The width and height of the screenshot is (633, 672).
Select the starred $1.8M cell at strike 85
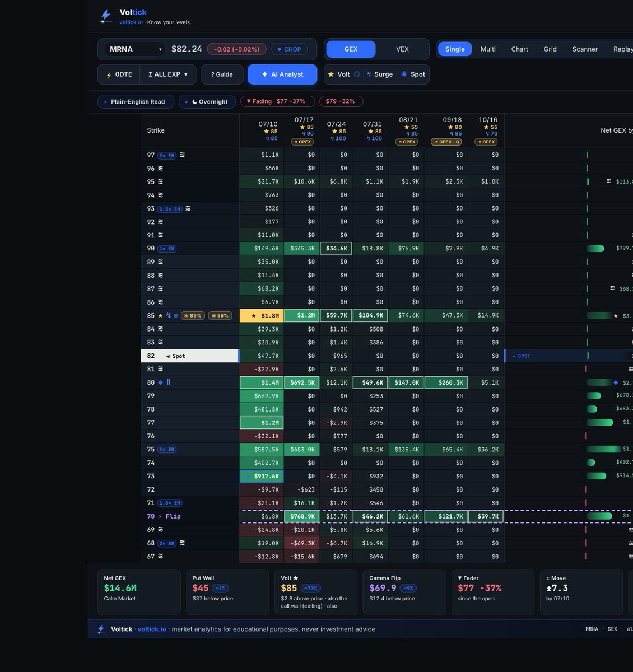[262, 315]
